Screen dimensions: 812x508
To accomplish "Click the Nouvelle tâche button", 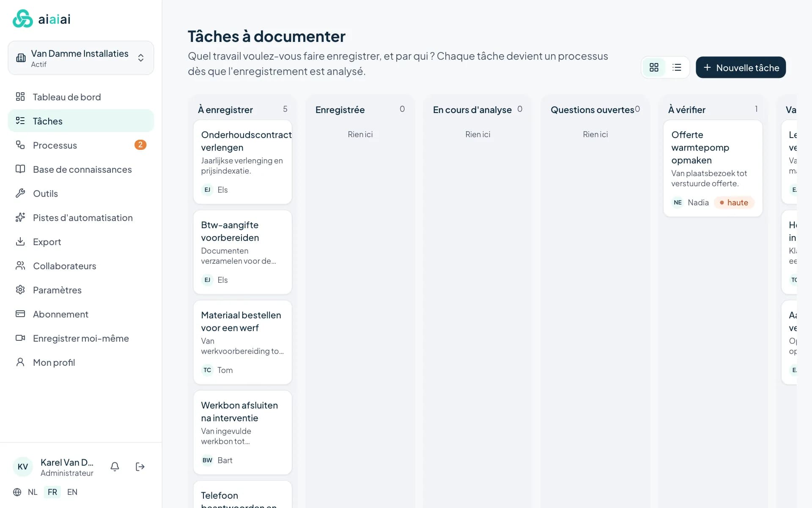I will click(x=741, y=67).
